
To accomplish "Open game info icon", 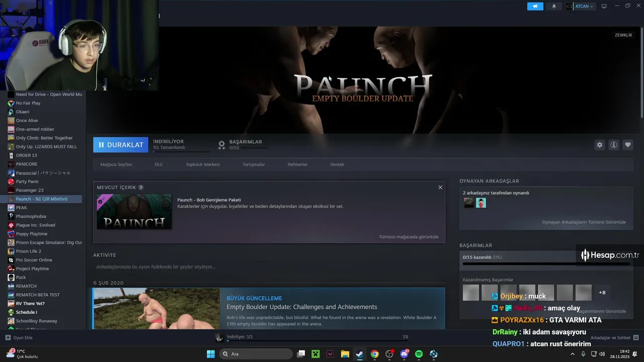I will tap(614, 145).
